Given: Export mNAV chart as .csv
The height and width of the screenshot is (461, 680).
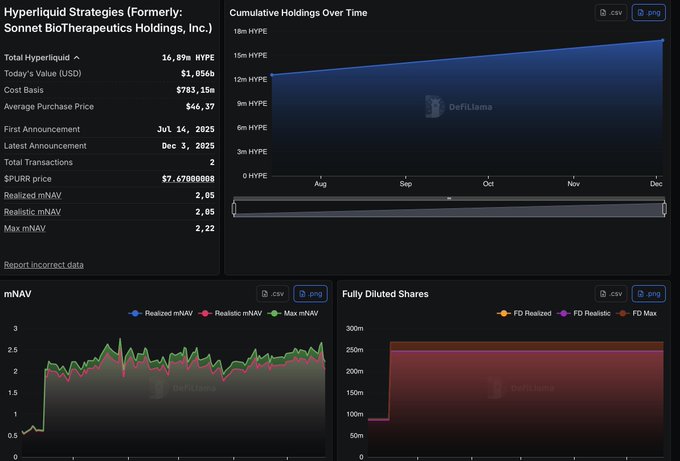Looking at the screenshot, I should 272,294.
